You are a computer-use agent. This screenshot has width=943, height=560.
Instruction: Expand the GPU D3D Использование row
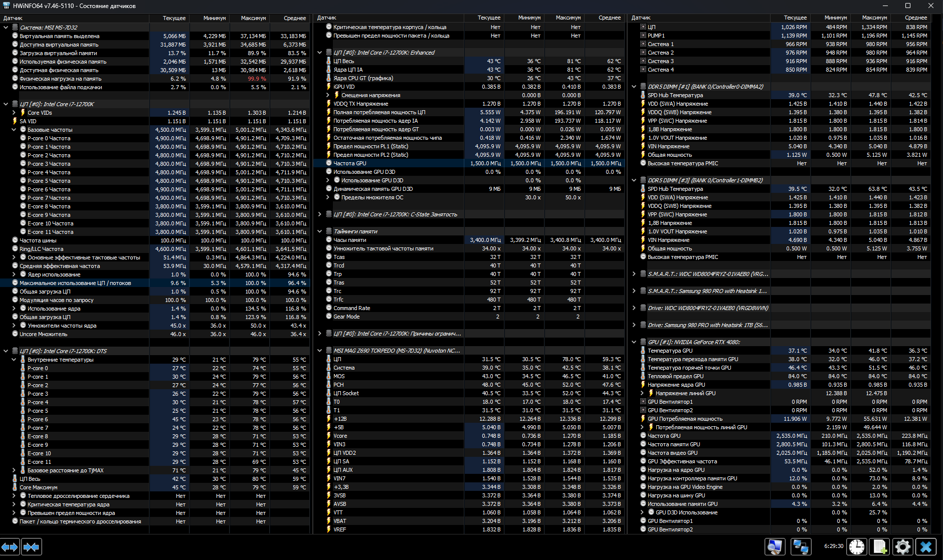pyautogui.click(x=642, y=512)
